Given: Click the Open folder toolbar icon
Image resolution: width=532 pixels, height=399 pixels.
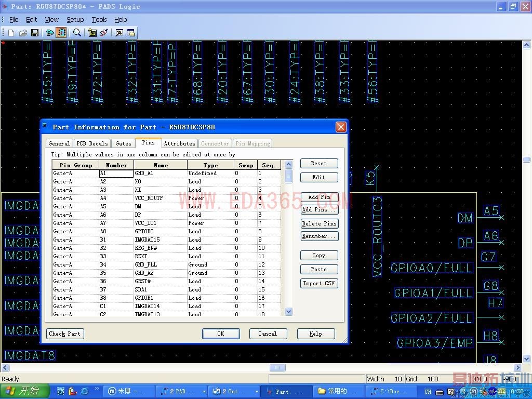Looking at the screenshot, I should pos(23,33).
